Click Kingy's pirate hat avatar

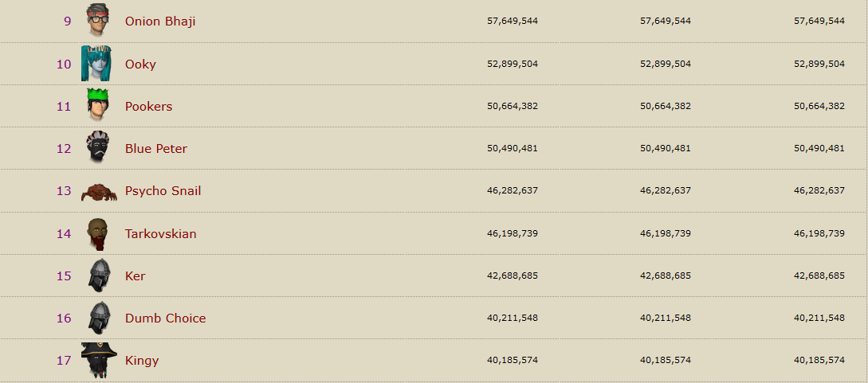pos(99,360)
